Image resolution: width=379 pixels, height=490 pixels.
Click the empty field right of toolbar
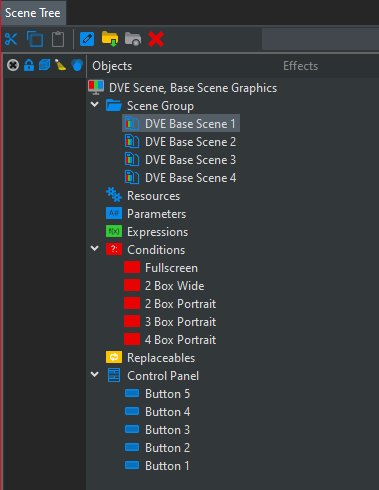[320, 39]
